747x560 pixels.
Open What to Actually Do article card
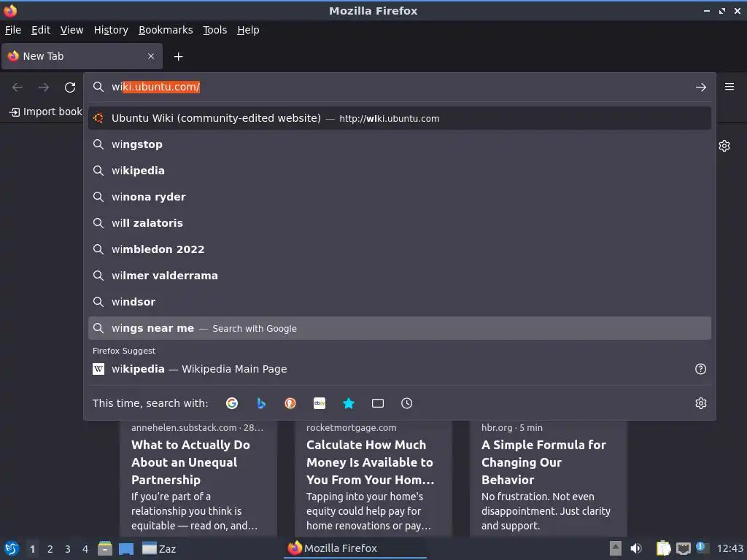click(198, 478)
